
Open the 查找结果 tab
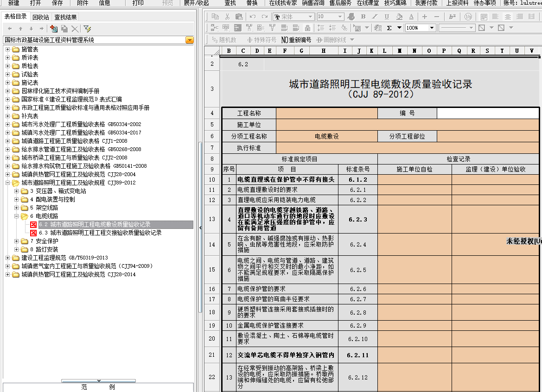pos(66,17)
